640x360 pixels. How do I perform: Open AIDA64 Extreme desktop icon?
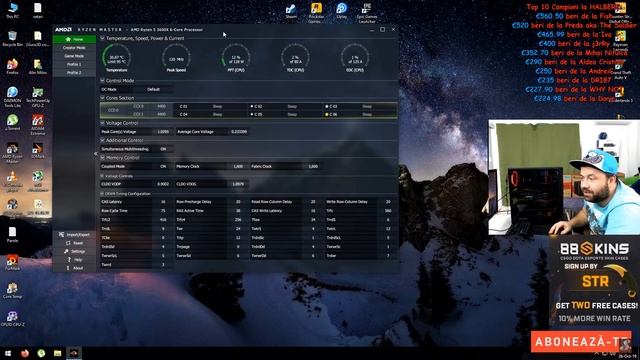pos(38,124)
